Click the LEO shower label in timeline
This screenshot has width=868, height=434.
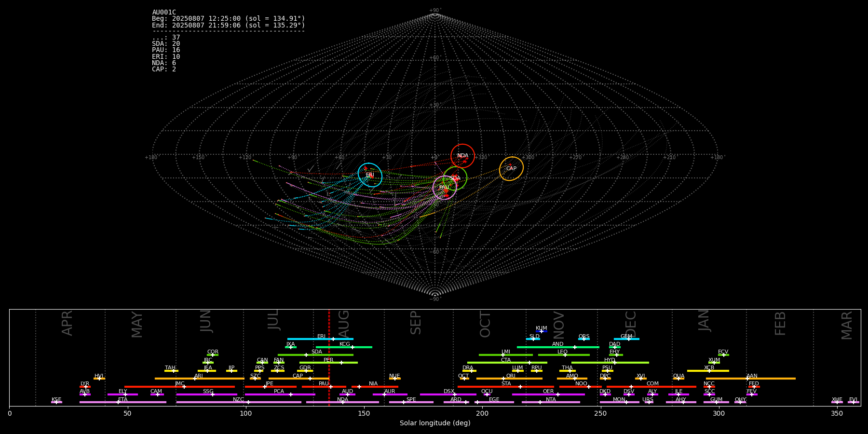[563, 352]
